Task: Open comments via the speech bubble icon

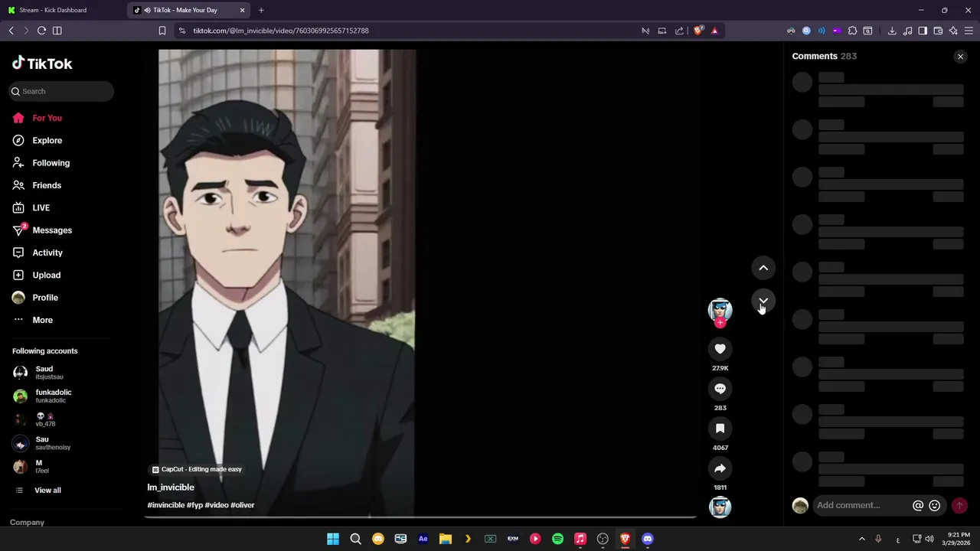Action: 720,389
